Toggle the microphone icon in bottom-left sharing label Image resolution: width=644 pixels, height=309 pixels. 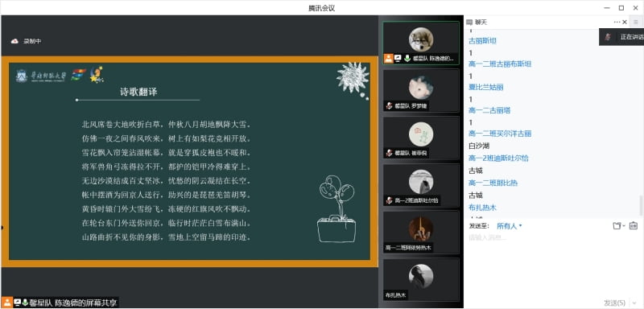coord(25,303)
